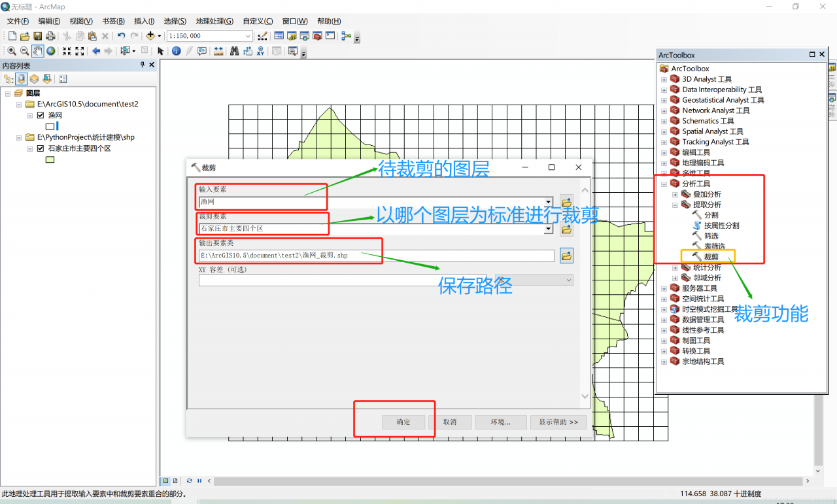The width and height of the screenshot is (837, 504).
Task: Open the 自定义(C) menu
Action: pyautogui.click(x=258, y=21)
